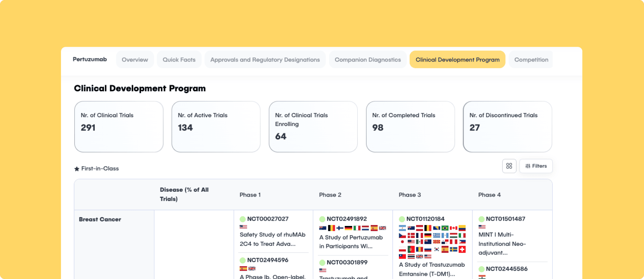Viewport: 644px width, 279px height.
Task: Toggle the active indicator on NCT00301899
Action: point(323,263)
